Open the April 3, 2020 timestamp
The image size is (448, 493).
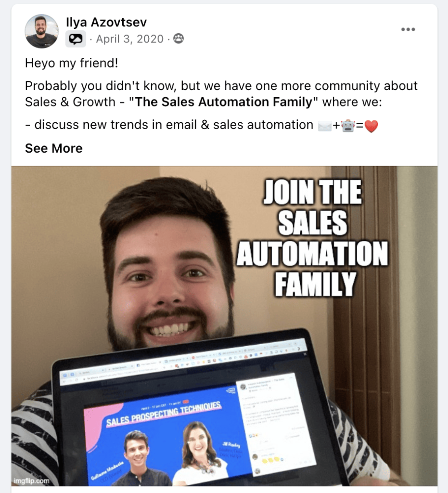(x=130, y=39)
